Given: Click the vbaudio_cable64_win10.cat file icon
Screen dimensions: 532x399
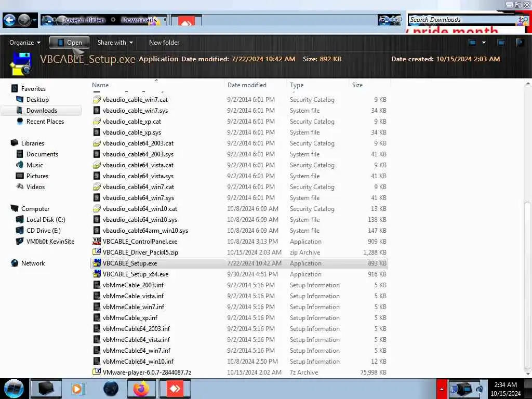Looking at the screenshot, I should tap(97, 209).
